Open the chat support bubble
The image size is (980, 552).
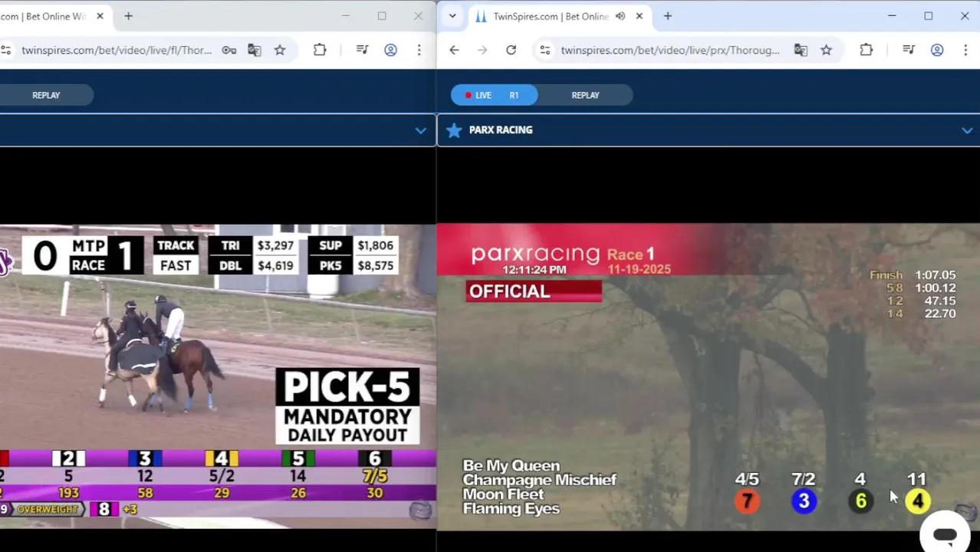coord(945,534)
